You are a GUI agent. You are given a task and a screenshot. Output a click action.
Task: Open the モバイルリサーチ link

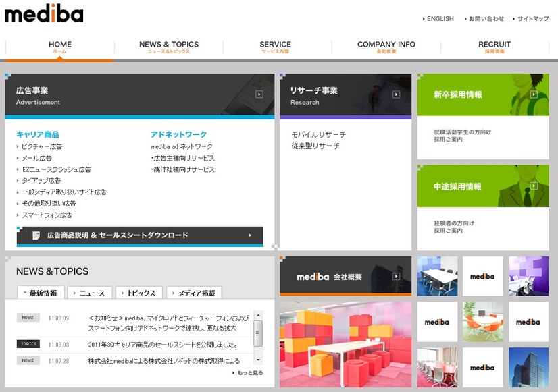(318, 134)
